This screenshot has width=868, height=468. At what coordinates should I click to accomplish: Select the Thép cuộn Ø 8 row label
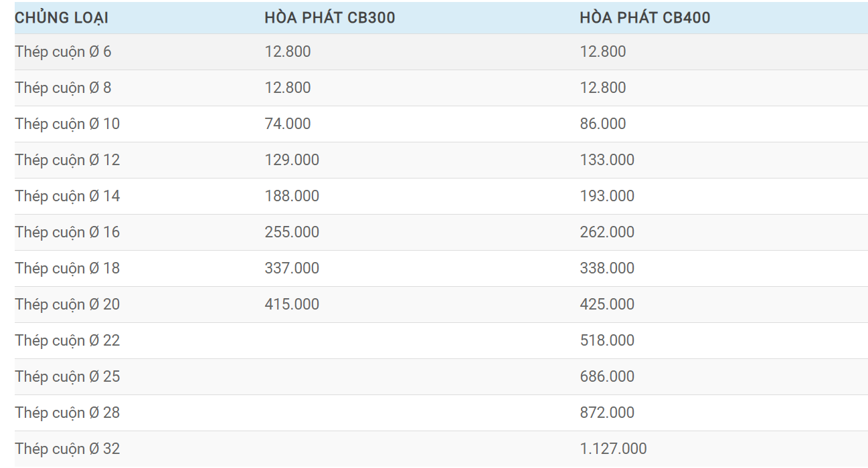coord(63,88)
